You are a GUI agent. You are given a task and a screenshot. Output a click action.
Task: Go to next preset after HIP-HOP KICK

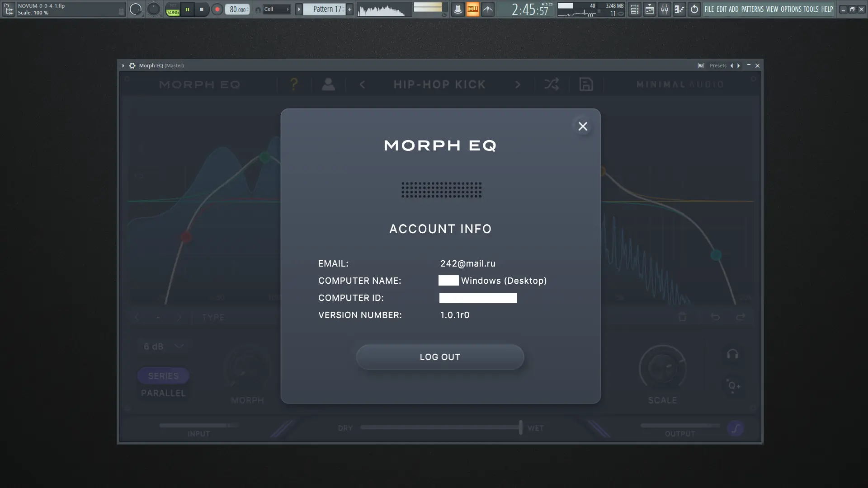(x=518, y=84)
